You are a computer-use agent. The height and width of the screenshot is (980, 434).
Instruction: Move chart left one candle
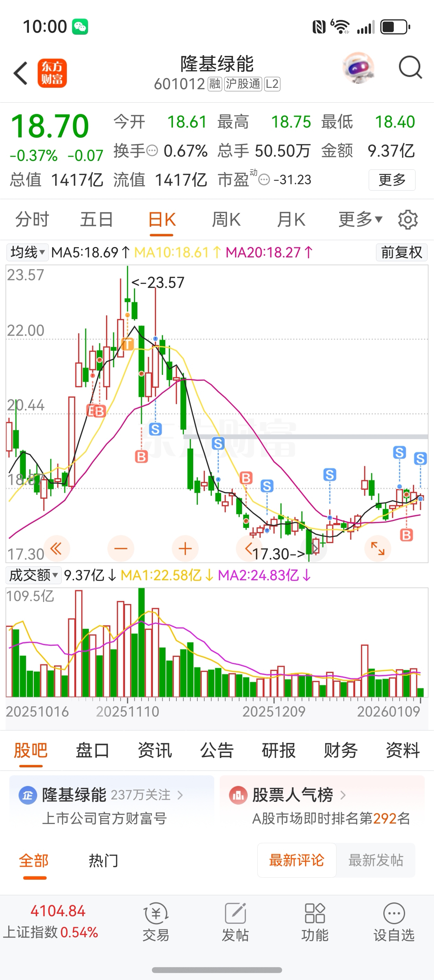249,549
